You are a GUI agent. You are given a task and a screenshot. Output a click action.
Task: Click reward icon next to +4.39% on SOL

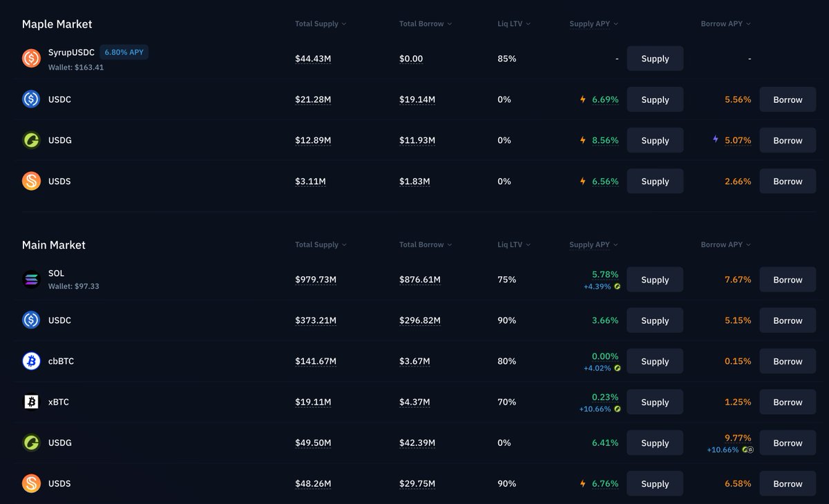coord(617,287)
